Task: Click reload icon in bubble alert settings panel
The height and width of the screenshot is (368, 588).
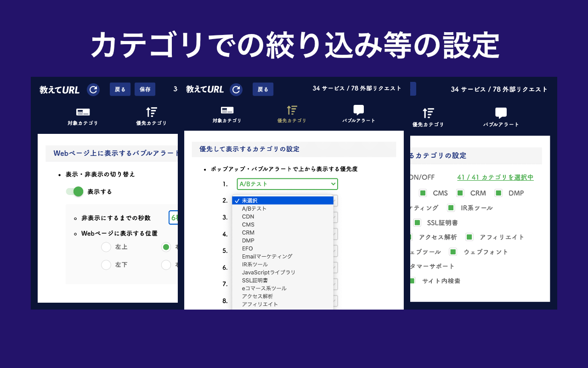Action: (x=93, y=90)
